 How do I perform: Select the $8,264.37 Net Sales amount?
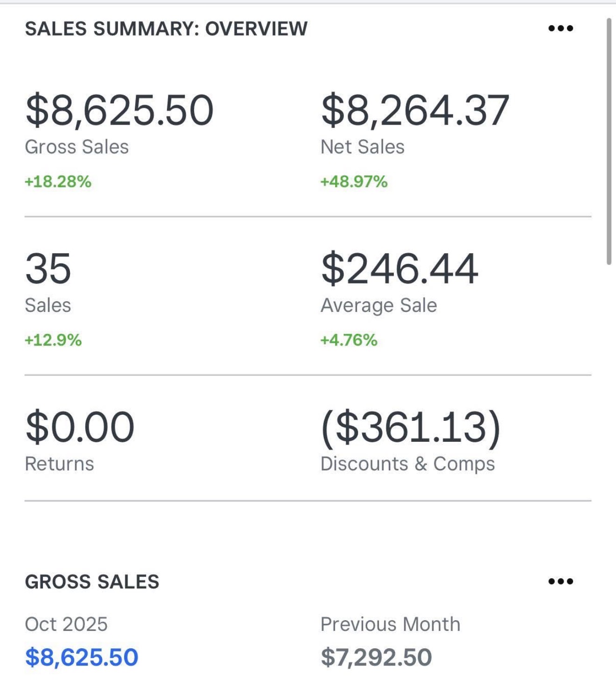click(415, 110)
